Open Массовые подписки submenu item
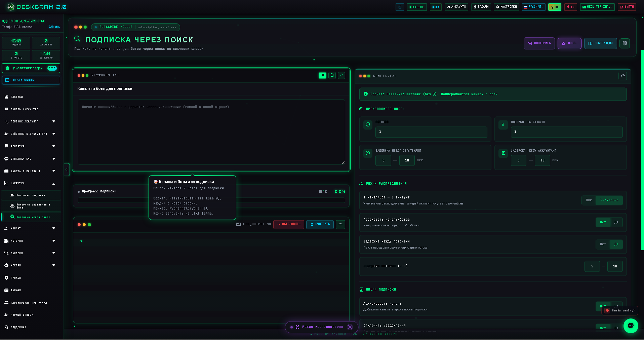 pyautogui.click(x=32, y=195)
